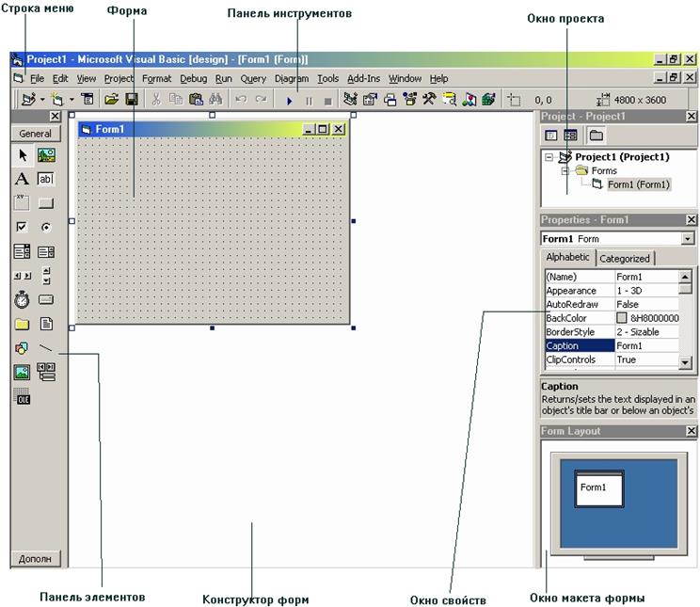Screen dimensions: 700x607
Task: Open the Query menu
Action: click(253, 79)
